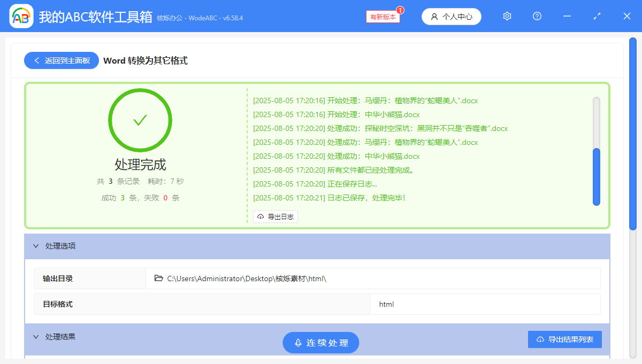Click the person icon in 个人中心
642x364 pixels.
(434, 16)
